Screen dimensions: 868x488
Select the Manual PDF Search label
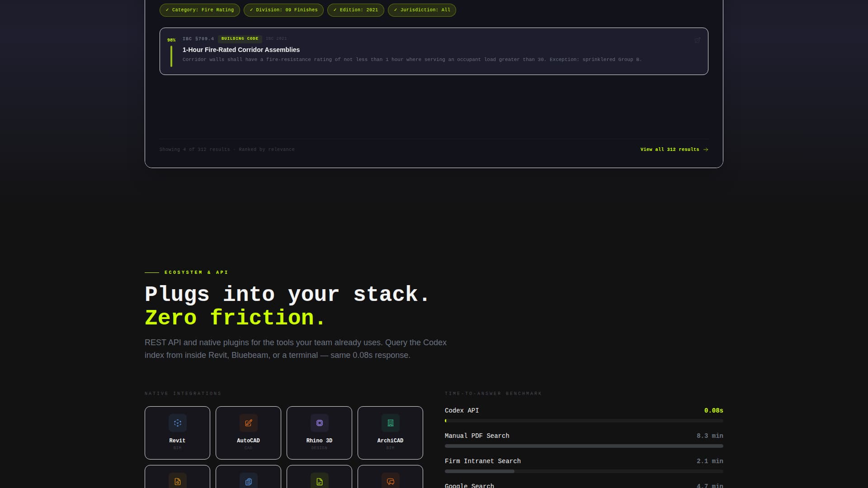(x=477, y=436)
